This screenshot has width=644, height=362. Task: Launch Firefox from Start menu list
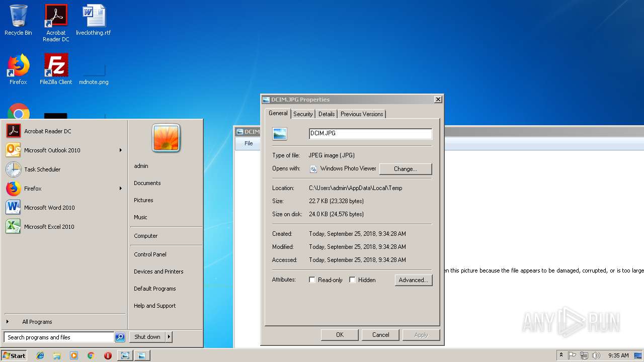(x=64, y=189)
